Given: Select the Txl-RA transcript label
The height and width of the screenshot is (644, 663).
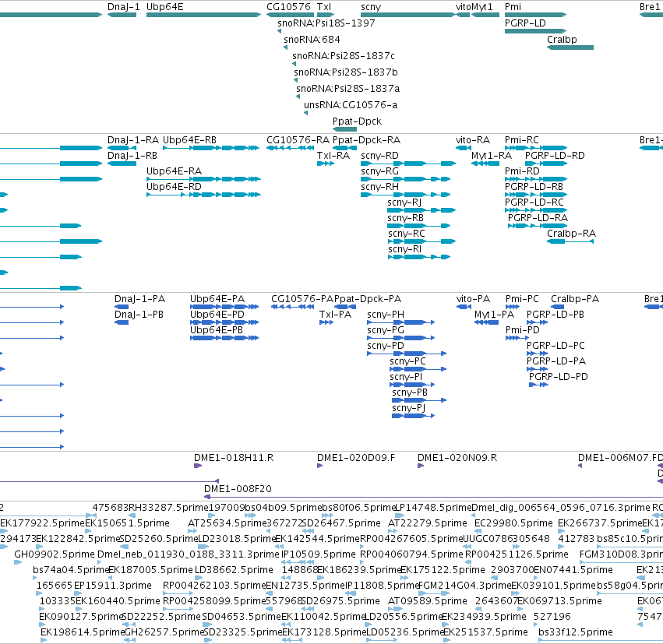Looking at the screenshot, I should 333,156.
